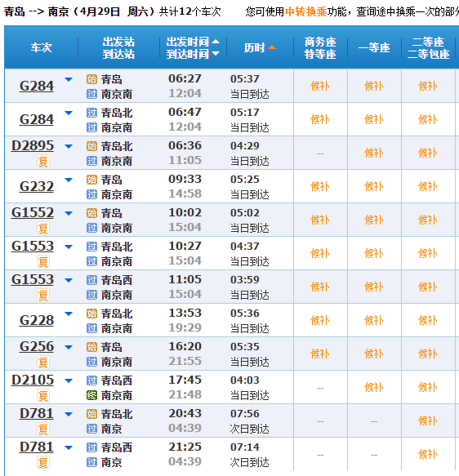Expand the D2105 stop list arrow

(69, 380)
